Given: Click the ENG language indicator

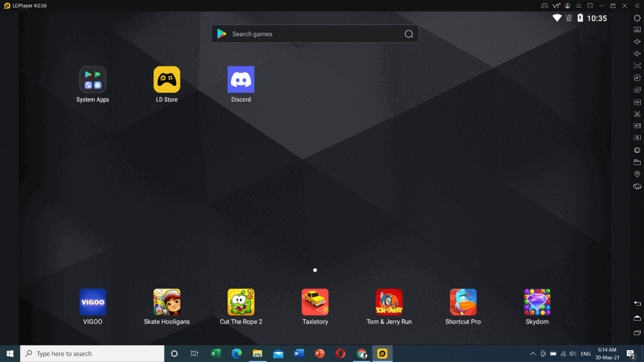Looking at the screenshot, I should (x=586, y=354).
